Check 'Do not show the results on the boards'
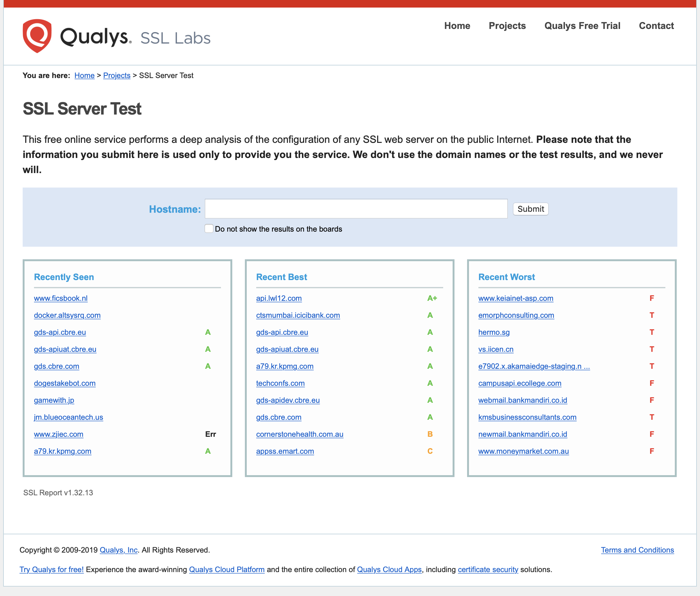700x596 pixels. pos(209,228)
